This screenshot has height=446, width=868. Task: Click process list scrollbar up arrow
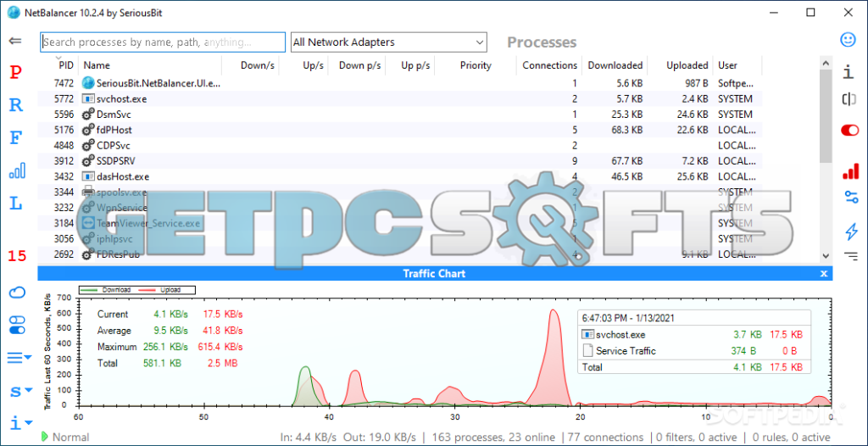[x=826, y=63]
